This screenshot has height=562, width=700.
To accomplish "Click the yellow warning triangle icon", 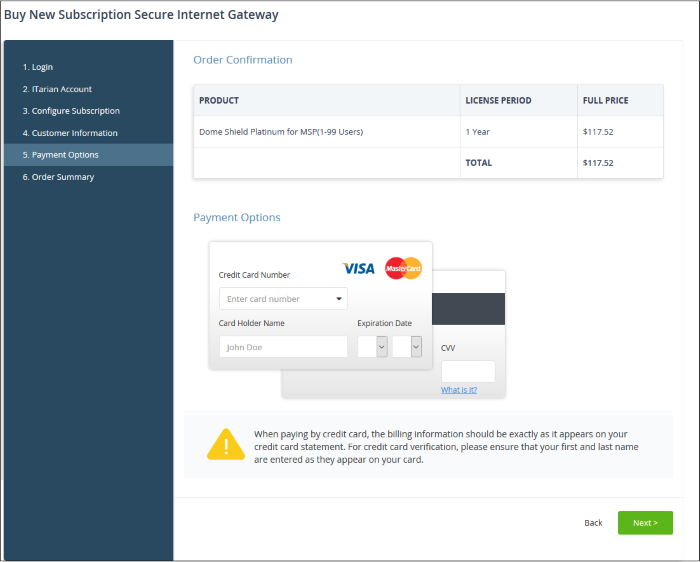I will pyautogui.click(x=226, y=445).
